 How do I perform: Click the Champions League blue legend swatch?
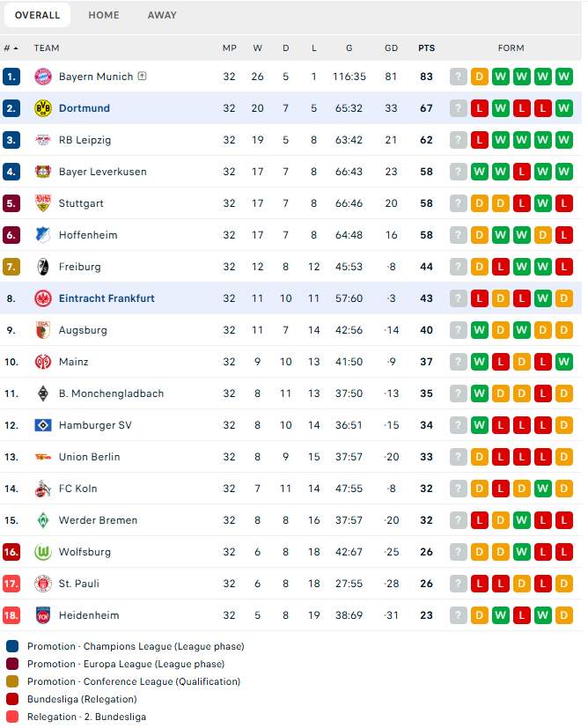click(12, 646)
